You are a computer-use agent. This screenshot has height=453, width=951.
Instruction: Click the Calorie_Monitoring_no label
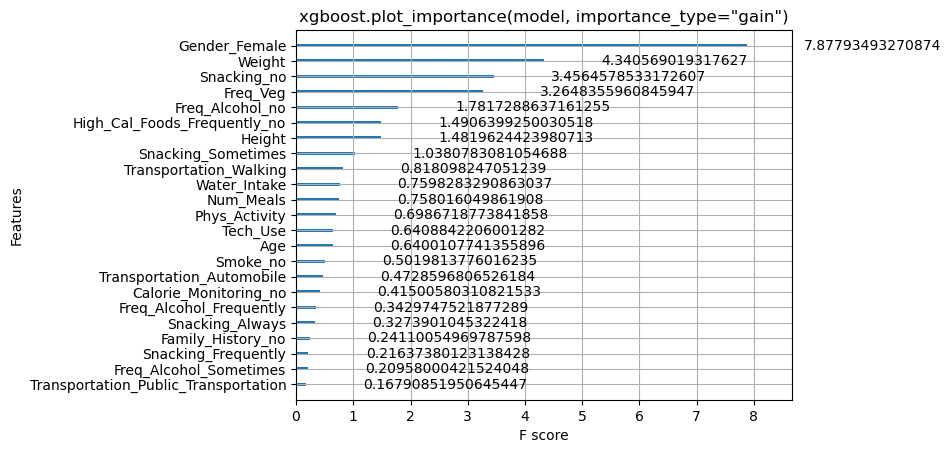(209, 293)
